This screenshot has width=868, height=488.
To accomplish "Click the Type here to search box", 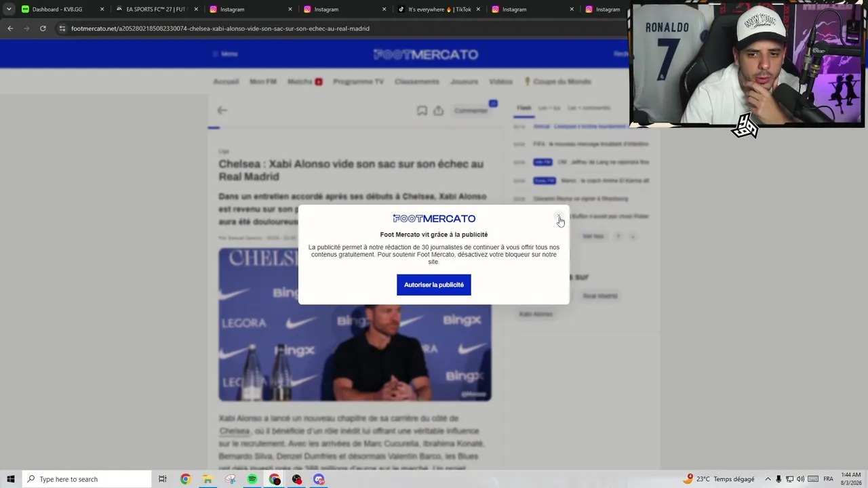I will [87, 479].
